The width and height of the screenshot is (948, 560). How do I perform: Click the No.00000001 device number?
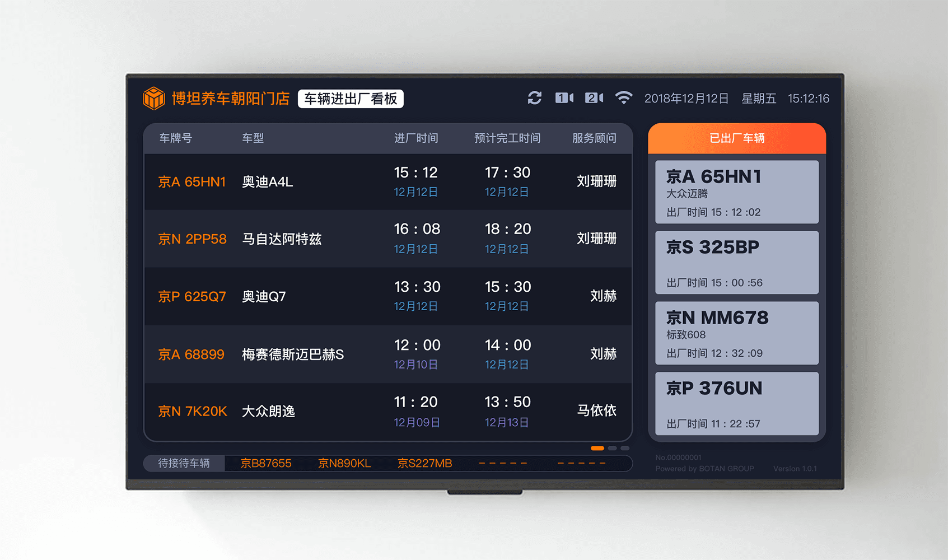(x=678, y=458)
